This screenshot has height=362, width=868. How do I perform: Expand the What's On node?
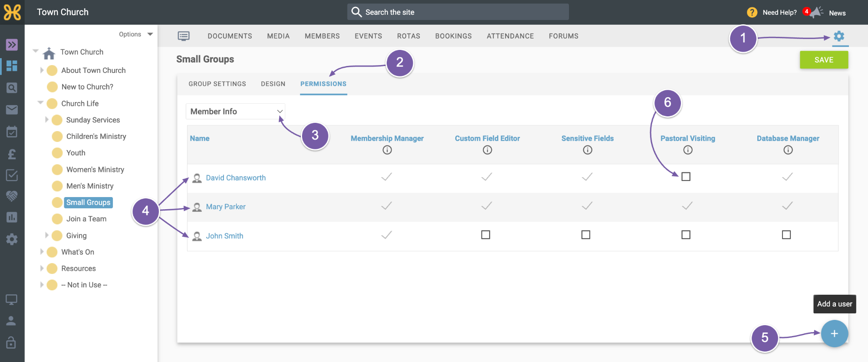coord(42,252)
